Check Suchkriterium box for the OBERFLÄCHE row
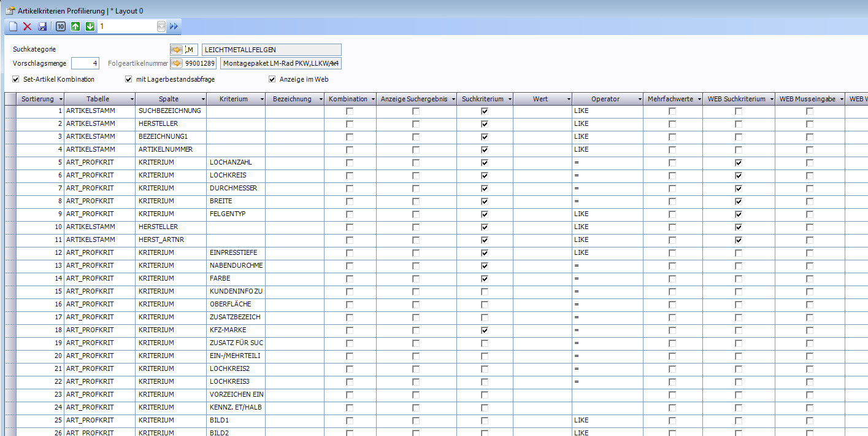This screenshot has width=868, height=436. click(x=485, y=305)
